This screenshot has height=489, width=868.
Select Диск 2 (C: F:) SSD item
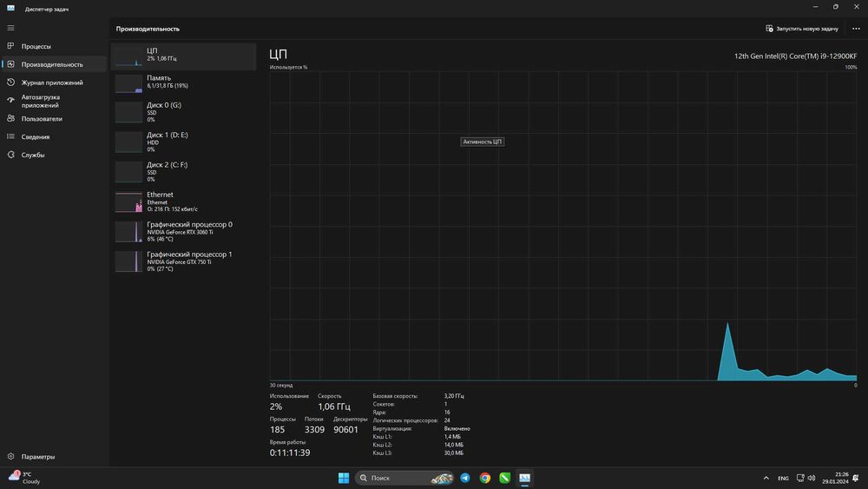pyautogui.click(x=183, y=172)
